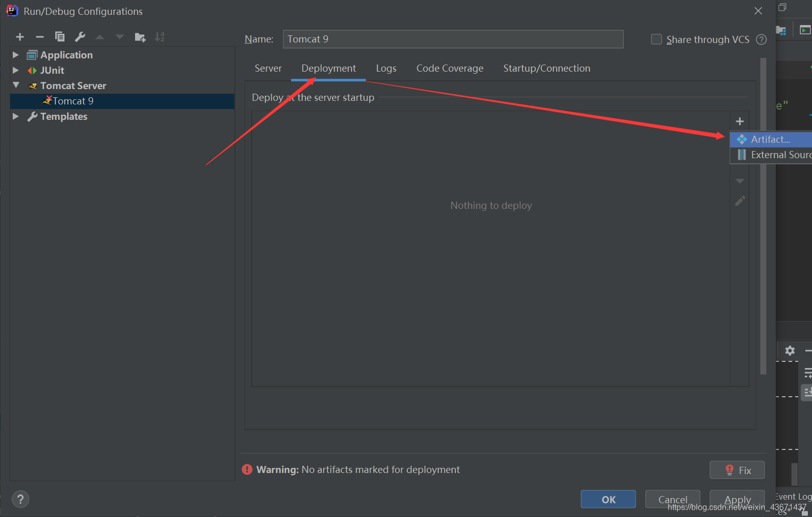Select JUnit configuration type
Viewport: 812px width, 517px height.
point(52,70)
